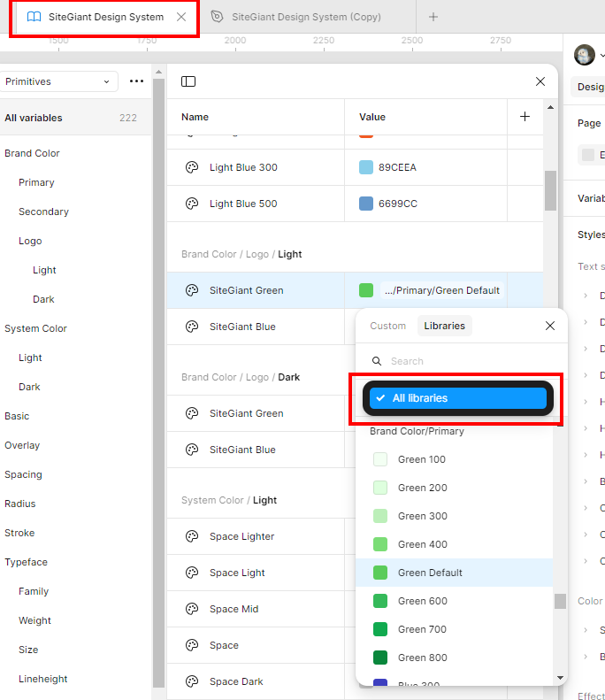Click the sidebar scrollbar up arrow

[x=158, y=72]
